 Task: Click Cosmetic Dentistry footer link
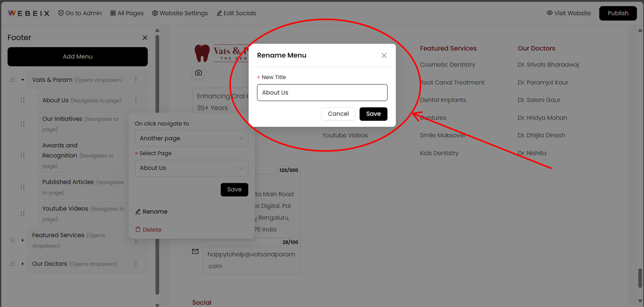pos(448,65)
